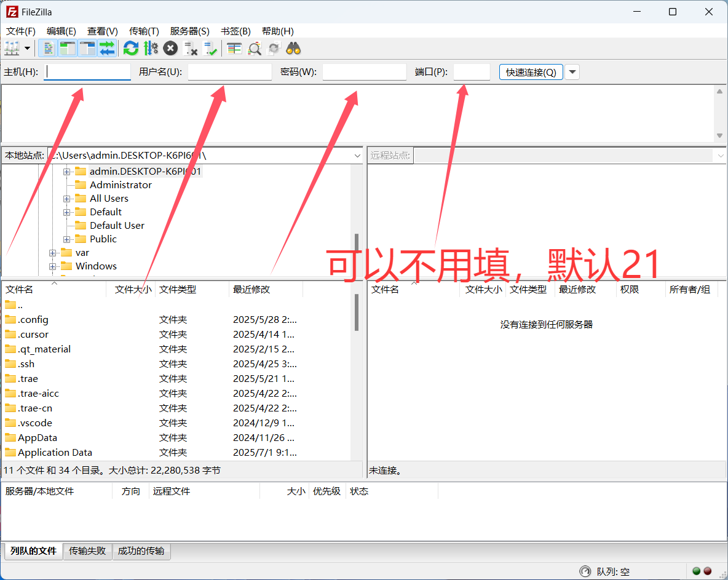Screen dimensions: 728x580
Task: Open 书签(B) menu
Action: point(235,31)
